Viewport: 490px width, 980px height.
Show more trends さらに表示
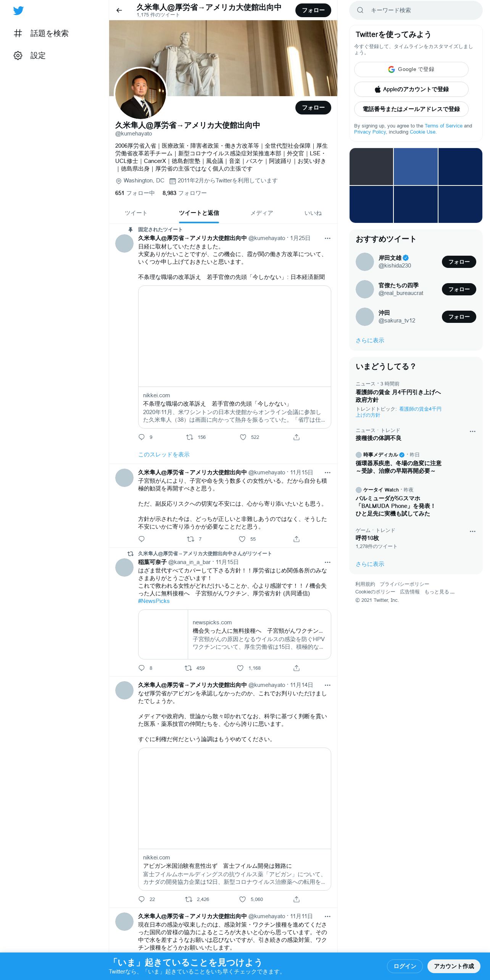[370, 564]
